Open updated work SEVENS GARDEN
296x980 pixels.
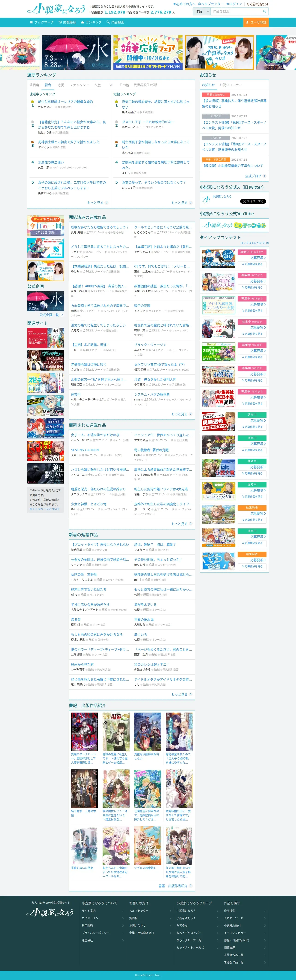85,450
